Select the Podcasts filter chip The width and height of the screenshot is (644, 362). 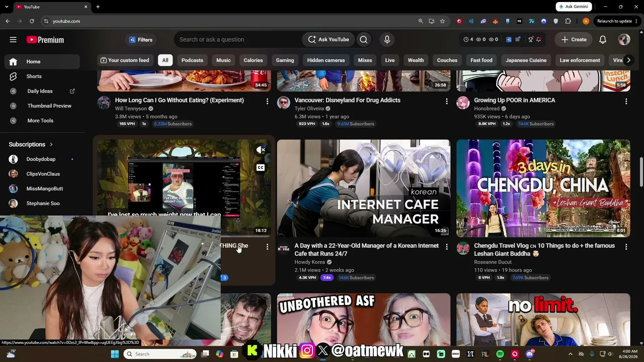pyautogui.click(x=192, y=60)
